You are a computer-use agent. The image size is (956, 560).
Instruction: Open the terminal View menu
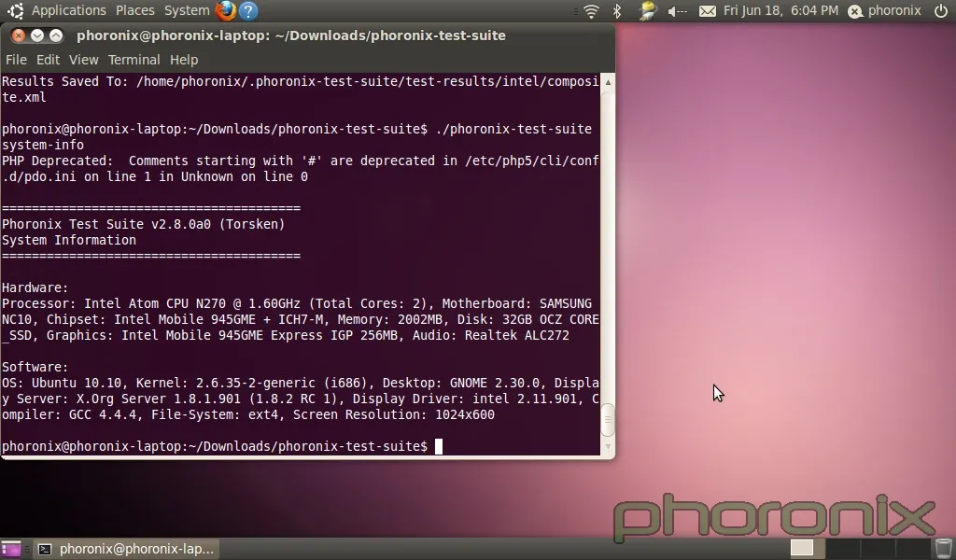(83, 60)
